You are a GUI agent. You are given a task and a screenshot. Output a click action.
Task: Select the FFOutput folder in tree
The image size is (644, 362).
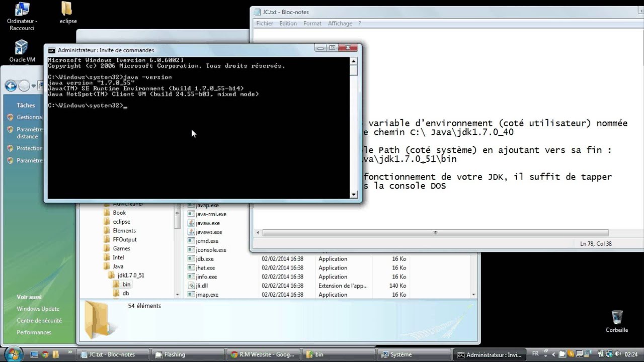tap(124, 240)
